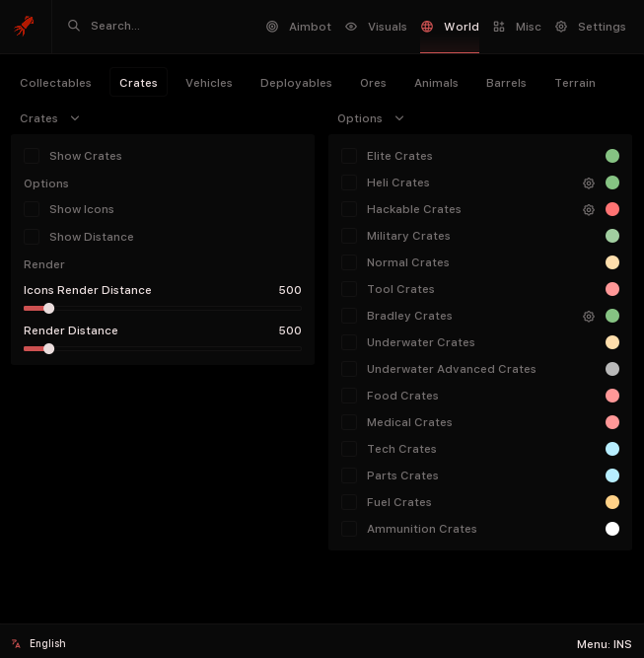Click the Tech Crates blue color swatch
This screenshot has width=644, height=658.
(x=612, y=449)
